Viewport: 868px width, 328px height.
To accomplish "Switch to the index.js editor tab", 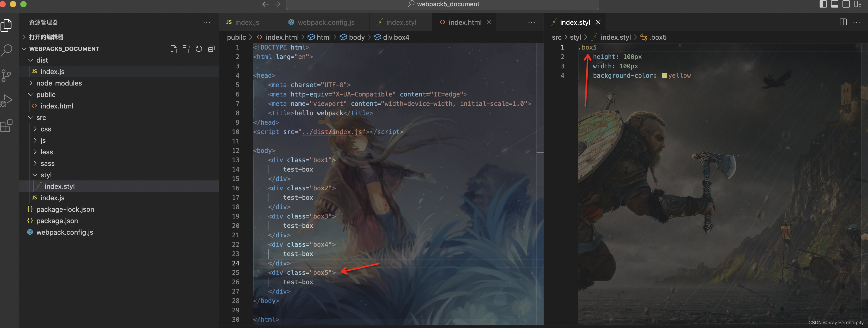I will [x=247, y=22].
